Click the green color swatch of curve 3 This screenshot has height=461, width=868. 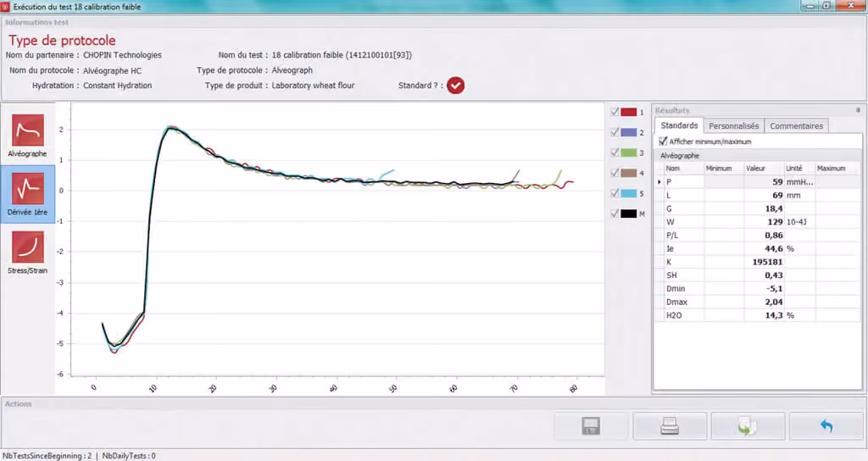click(x=628, y=153)
